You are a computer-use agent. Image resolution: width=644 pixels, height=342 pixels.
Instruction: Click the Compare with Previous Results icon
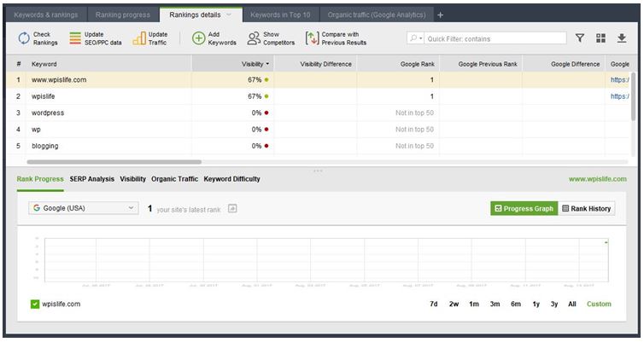click(312, 38)
